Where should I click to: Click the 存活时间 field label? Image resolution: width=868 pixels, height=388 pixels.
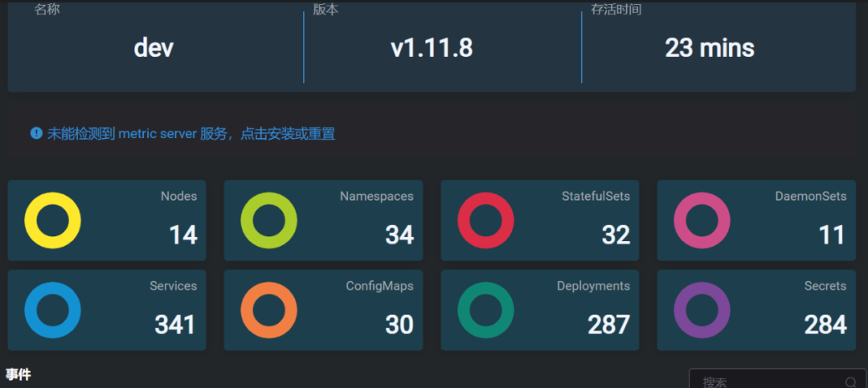pyautogui.click(x=616, y=10)
